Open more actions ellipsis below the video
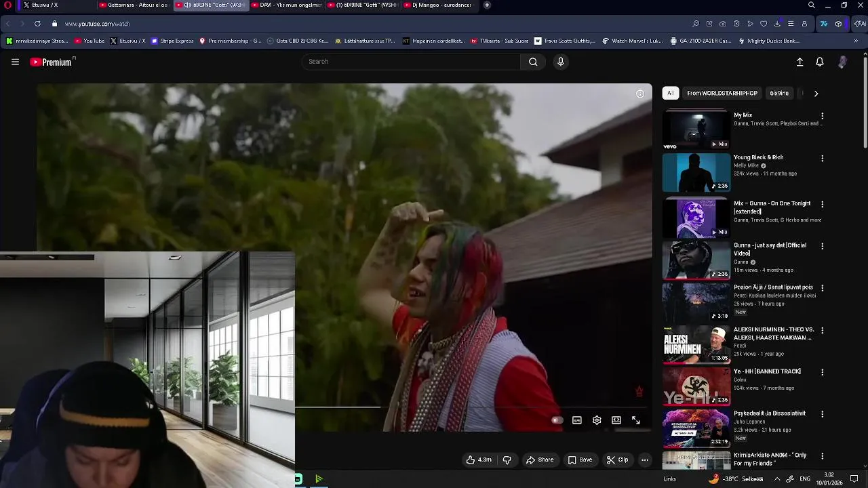 coord(645,460)
